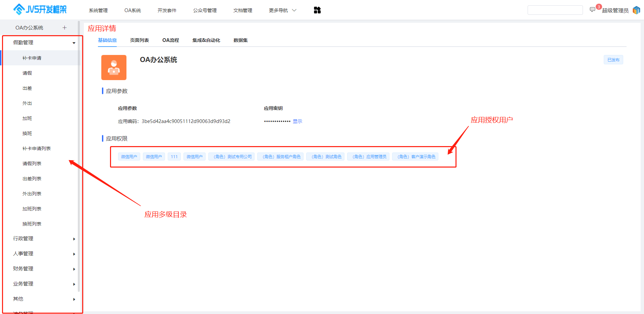Image resolution: width=644 pixels, height=314 pixels.
Task: Click the user avatar cube icon
Action: click(x=636, y=10)
